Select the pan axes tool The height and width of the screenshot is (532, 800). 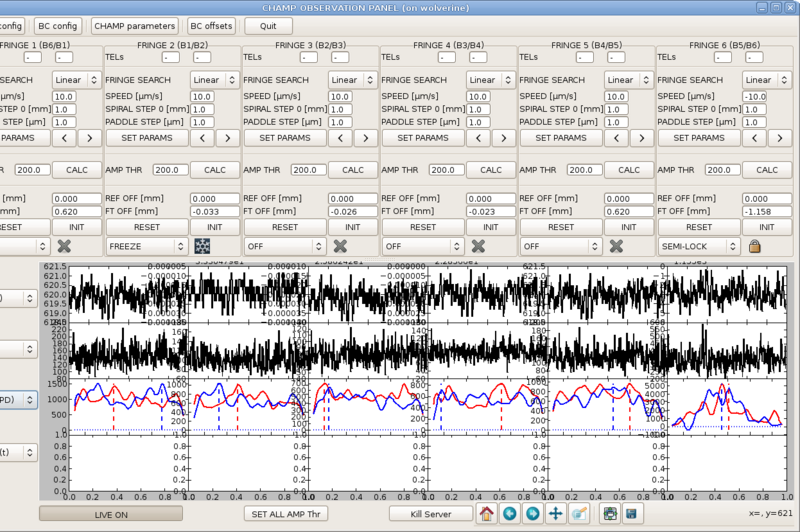tap(555, 514)
